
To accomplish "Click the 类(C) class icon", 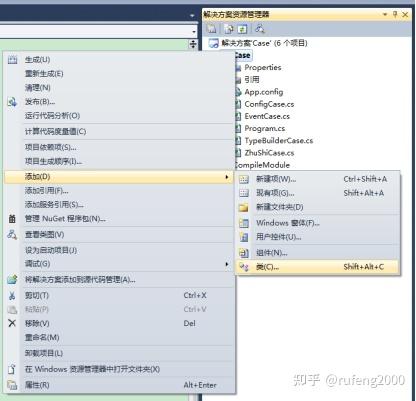I will pyautogui.click(x=244, y=267).
